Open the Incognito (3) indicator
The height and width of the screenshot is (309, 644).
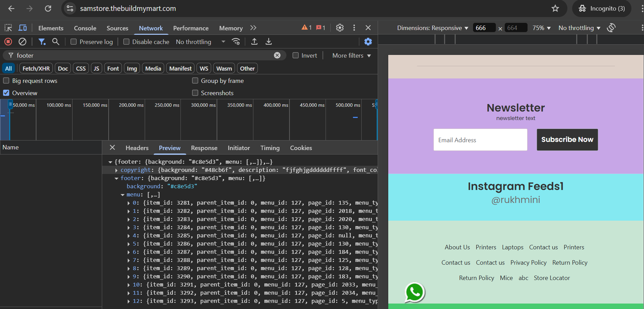[602, 9]
